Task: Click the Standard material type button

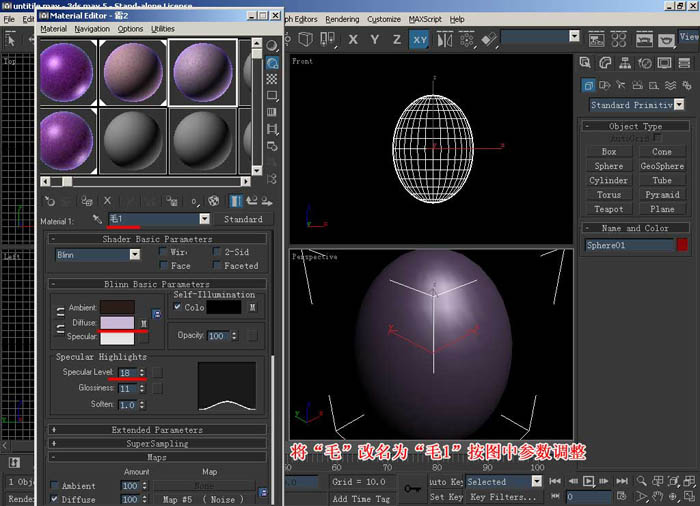Action: (x=243, y=219)
